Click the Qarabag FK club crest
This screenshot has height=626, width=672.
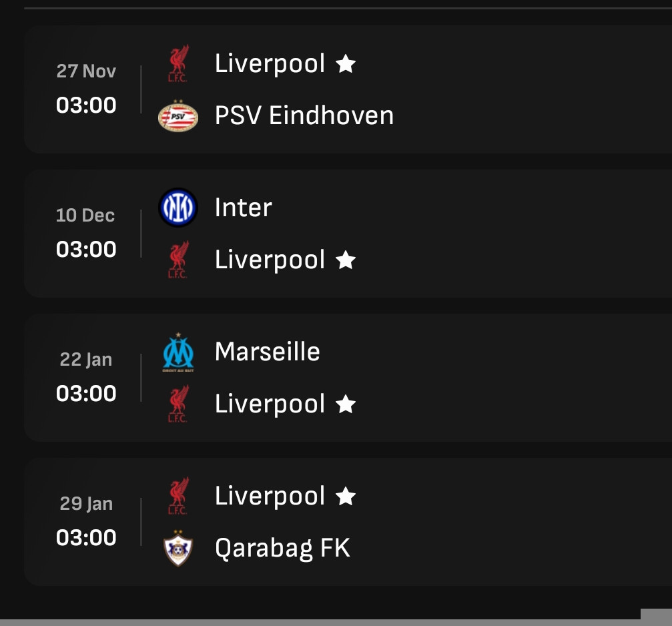point(178,549)
